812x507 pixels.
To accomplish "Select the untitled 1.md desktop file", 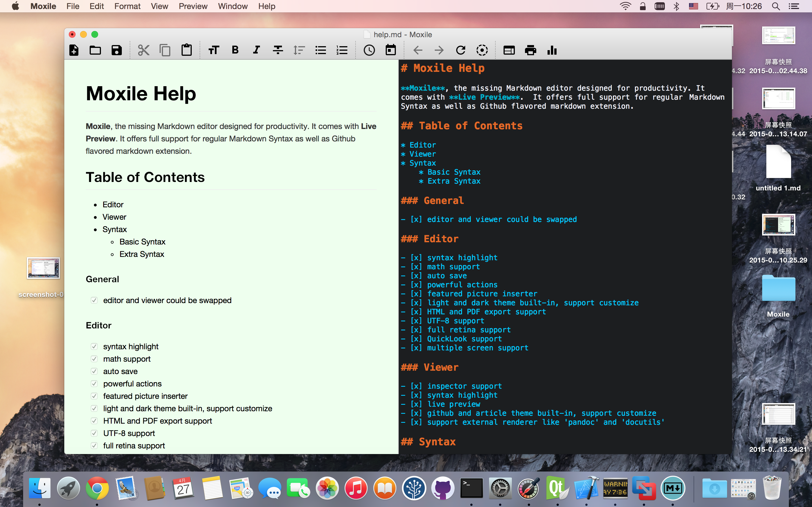I will click(778, 168).
